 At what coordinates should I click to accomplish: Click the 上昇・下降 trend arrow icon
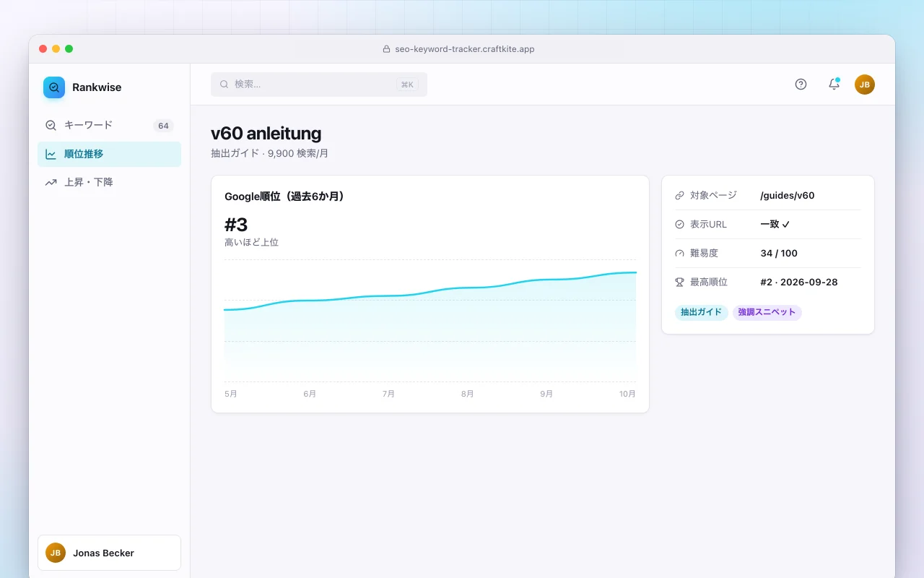click(x=51, y=182)
